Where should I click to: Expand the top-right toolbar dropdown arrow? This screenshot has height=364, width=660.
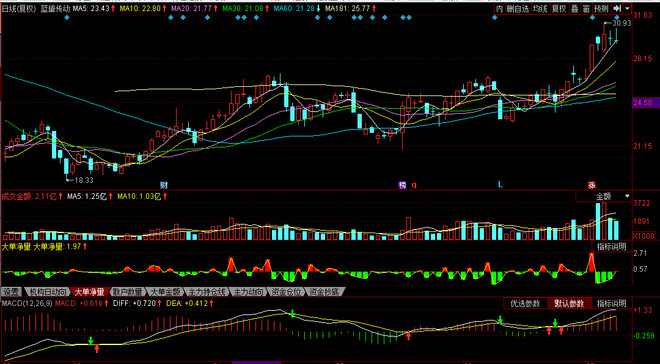tap(628, 8)
